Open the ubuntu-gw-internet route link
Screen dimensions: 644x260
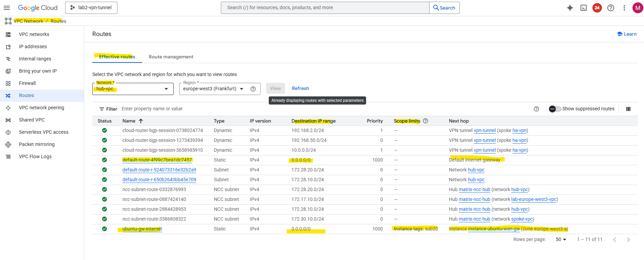pyautogui.click(x=142, y=229)
